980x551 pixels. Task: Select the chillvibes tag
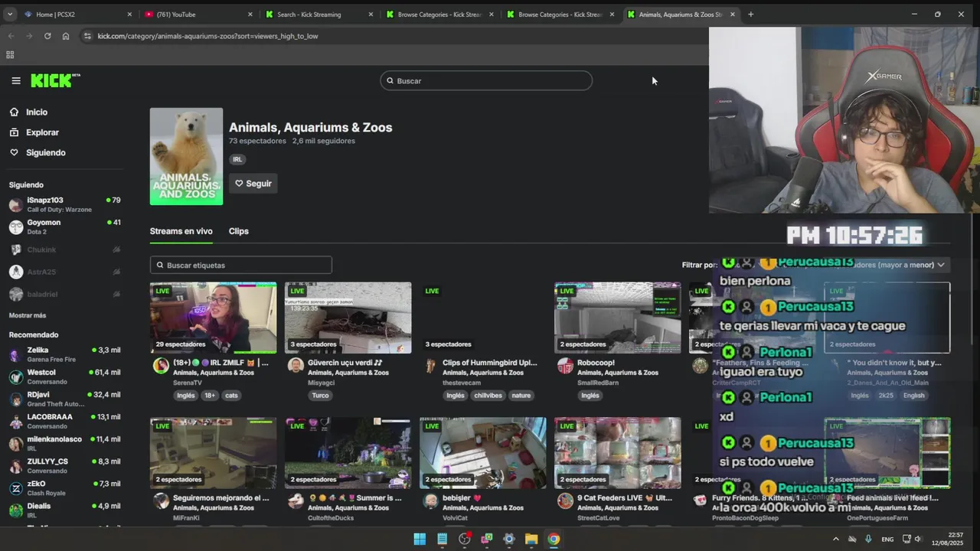[487, 396]
